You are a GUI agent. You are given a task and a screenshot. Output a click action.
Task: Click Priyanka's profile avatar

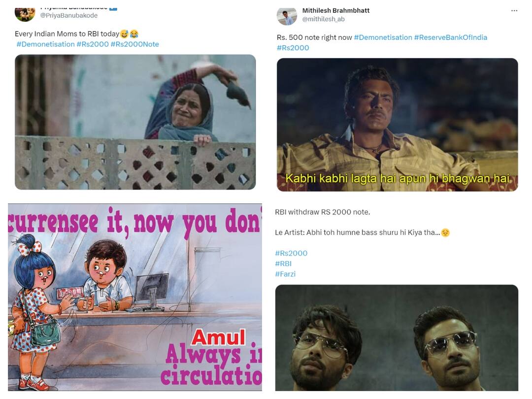point(25,14)
